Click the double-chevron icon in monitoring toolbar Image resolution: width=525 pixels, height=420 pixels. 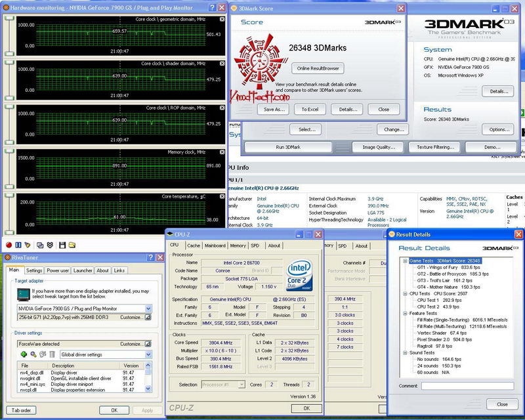50,245
